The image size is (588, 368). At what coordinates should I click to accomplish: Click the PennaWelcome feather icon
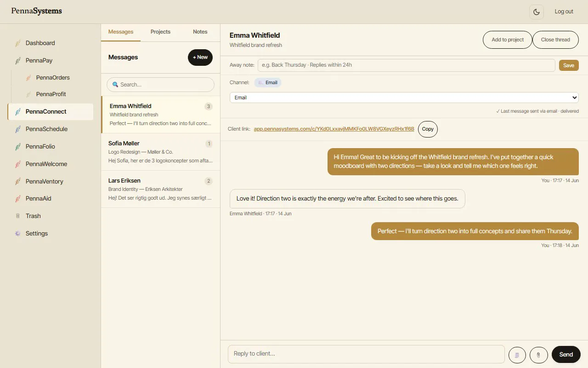(17, 164)
